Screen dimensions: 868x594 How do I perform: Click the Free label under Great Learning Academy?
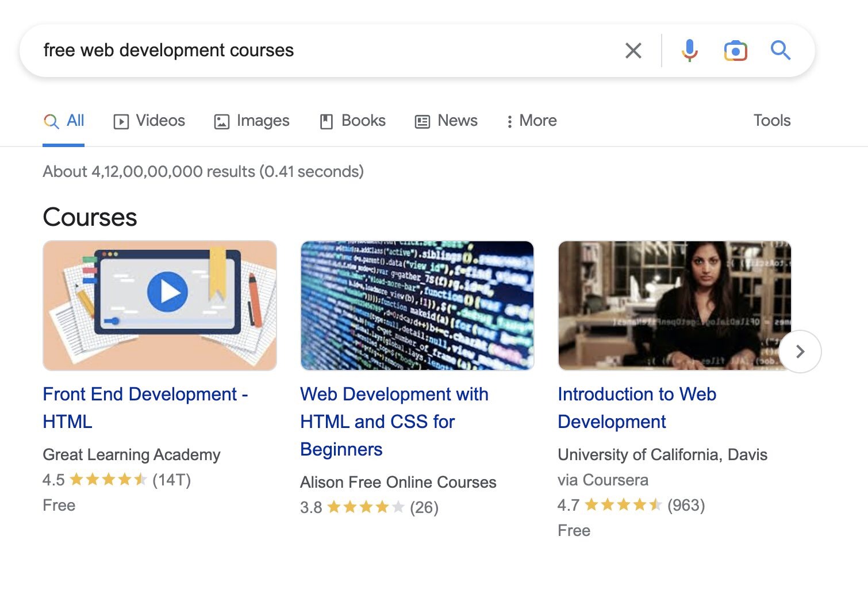(59, 505)
